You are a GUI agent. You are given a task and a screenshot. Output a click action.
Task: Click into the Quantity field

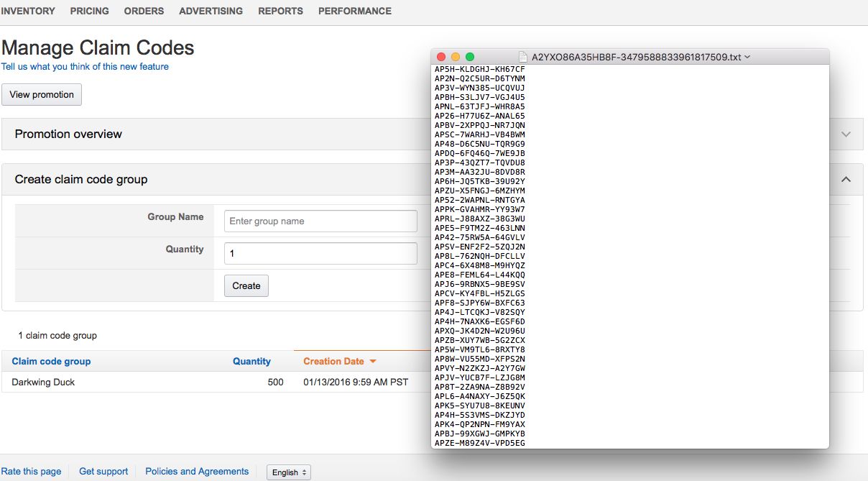point(320,254)
